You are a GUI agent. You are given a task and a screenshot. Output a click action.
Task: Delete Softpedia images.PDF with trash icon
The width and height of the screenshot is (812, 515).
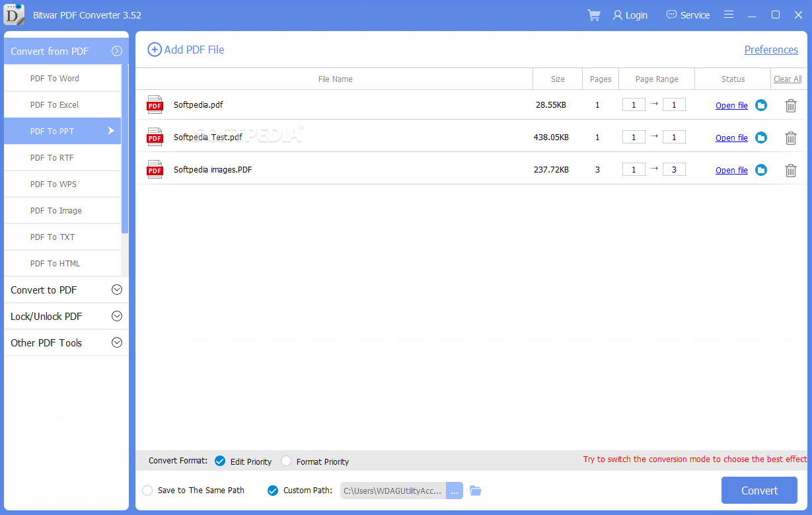(790, 170)
